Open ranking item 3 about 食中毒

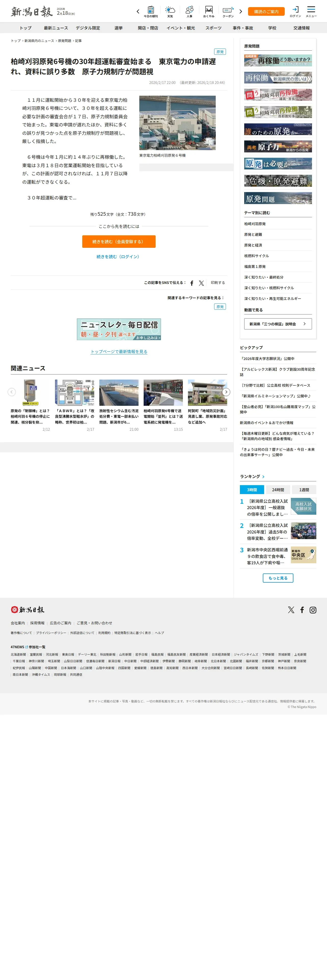278,556
